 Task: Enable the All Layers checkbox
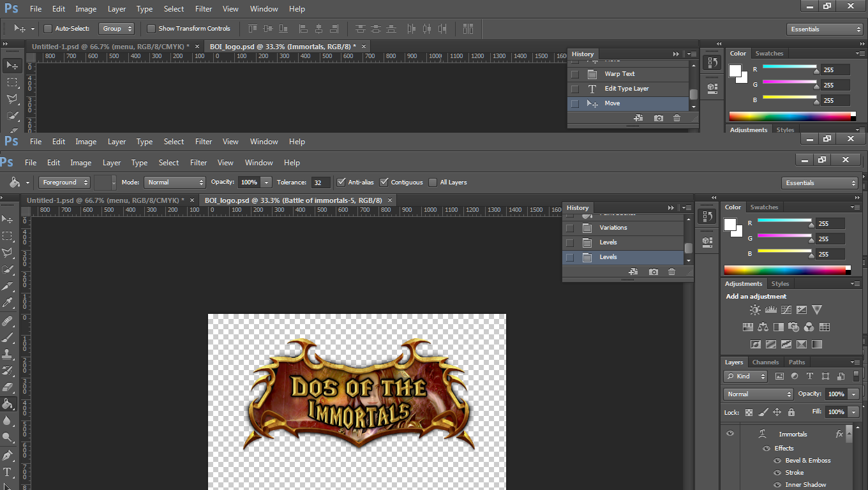point(433,182)
